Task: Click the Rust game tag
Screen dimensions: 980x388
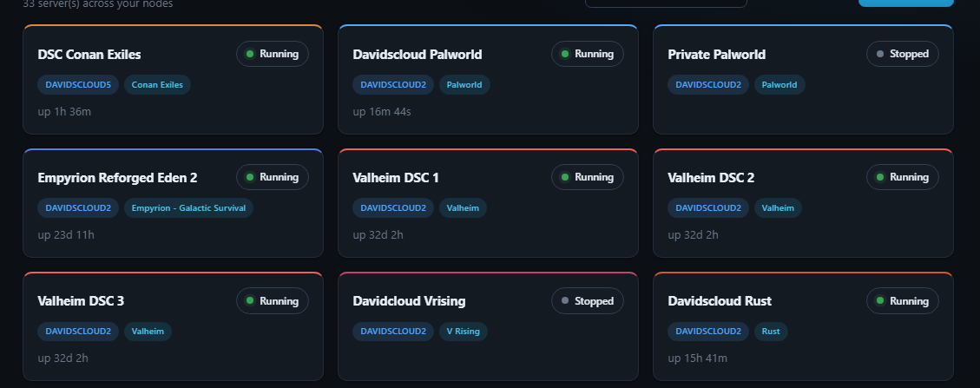Action: [771, 331]
